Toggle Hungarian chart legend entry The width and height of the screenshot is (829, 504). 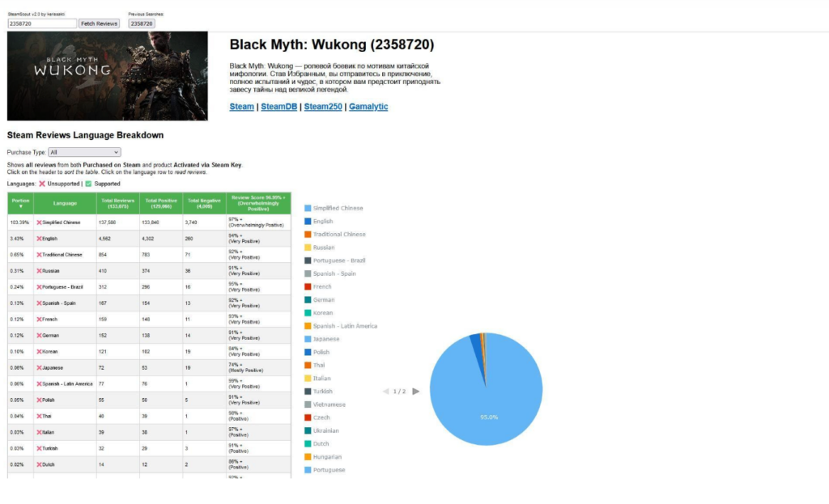323,457
